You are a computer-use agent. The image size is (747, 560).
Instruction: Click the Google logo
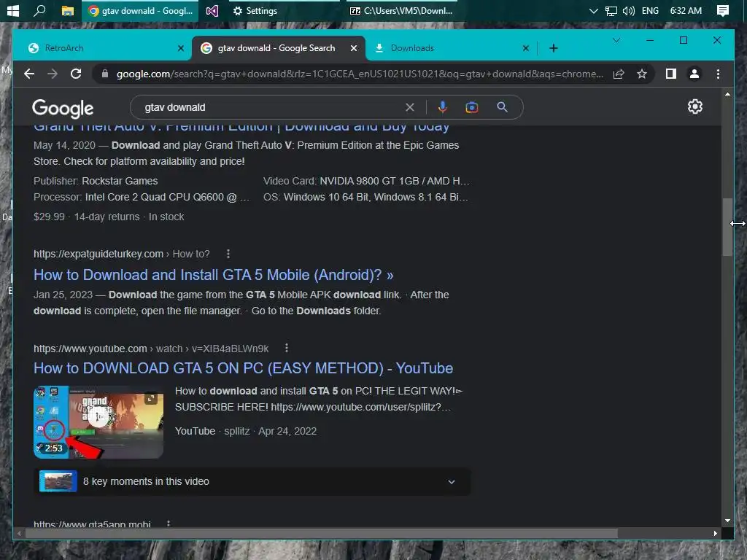pos(63,109)
